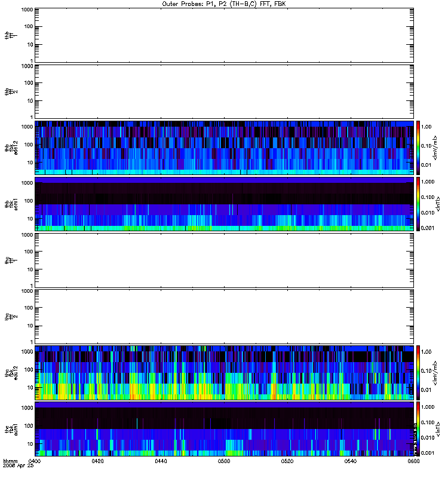Click the 0500 time axis label
This screenshot has width=448, height=478.
point(224,461)
